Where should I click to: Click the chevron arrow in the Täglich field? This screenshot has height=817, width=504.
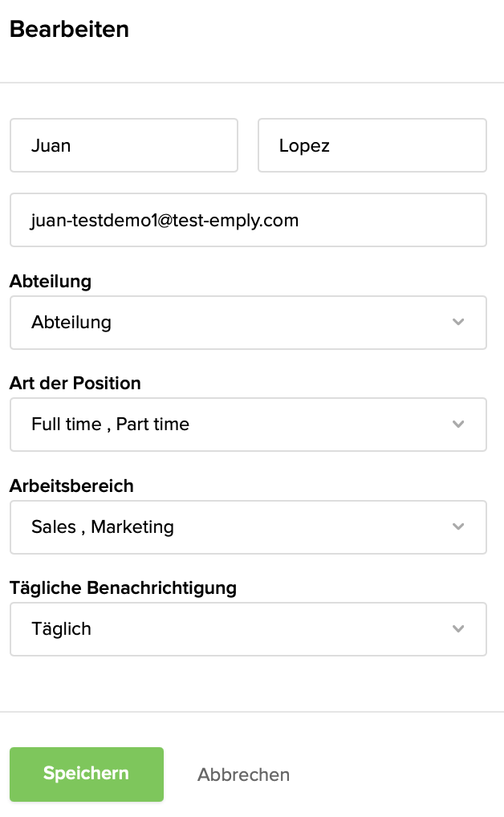pos(458,628)
